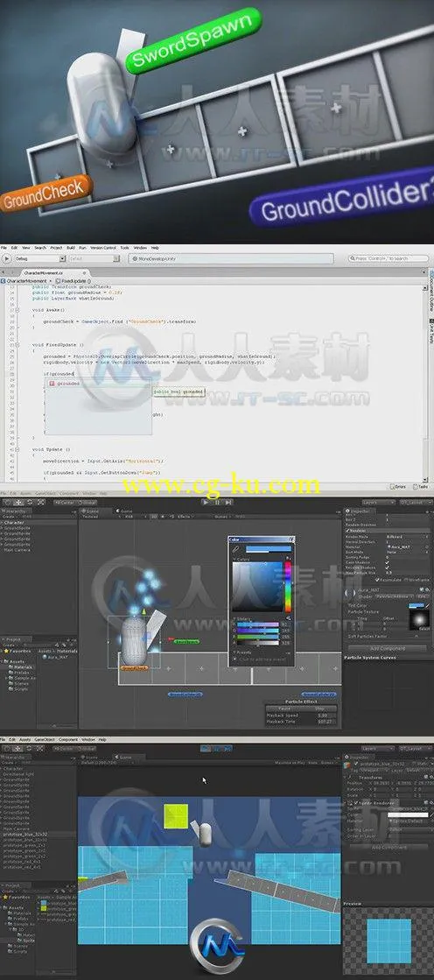Click Stop in the Particle Effect panel
The height and width of the screenshot is (980, 434).
(319, 709)
